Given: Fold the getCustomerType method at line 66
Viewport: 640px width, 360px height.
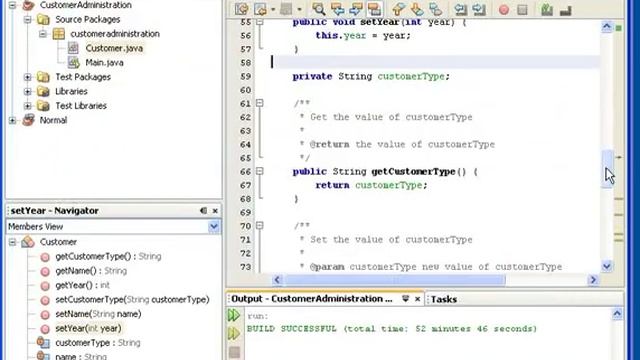Looking at the screenshot, I should pos(260,171).
